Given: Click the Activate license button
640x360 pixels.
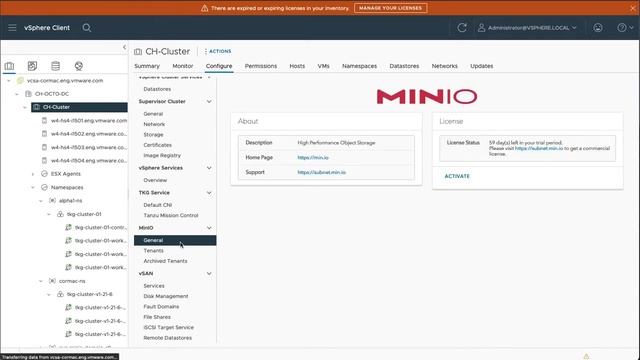Looking at the screenshot, I should click(457, 176).
